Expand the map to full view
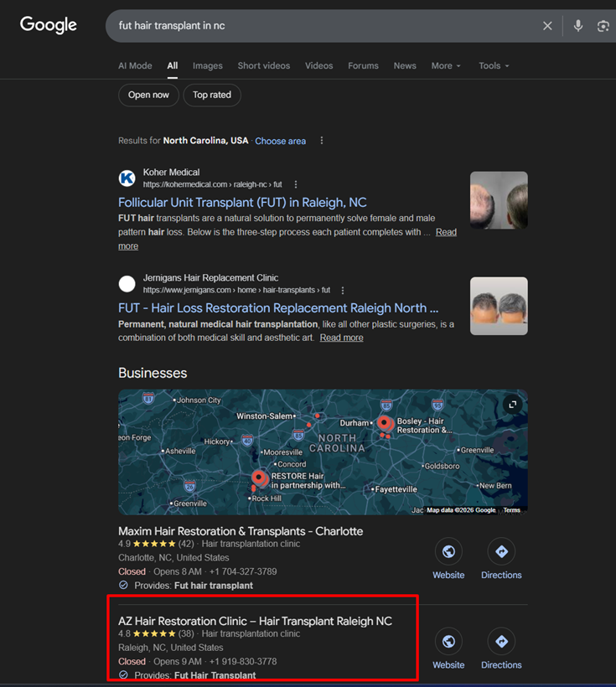The image size is (616, 687). (512, 405)
